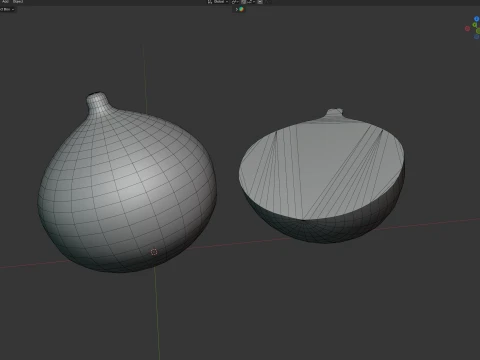Image resolution: width=480 pixels, height=360 pixels.
Task: Open the Global transform orientation dropdown
Action: (218, 2)
